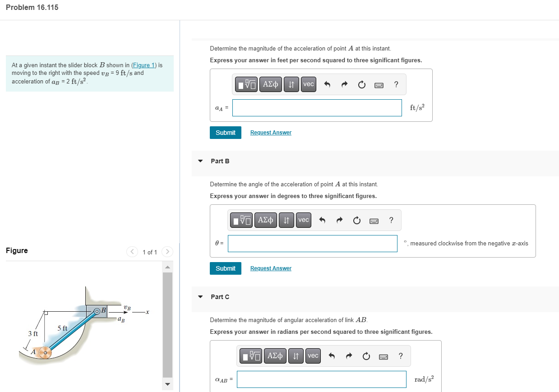Open the Greek symbols ΑΣφ palette for Part A
Viewport: 559px width, 392px height.
(271, 84)
